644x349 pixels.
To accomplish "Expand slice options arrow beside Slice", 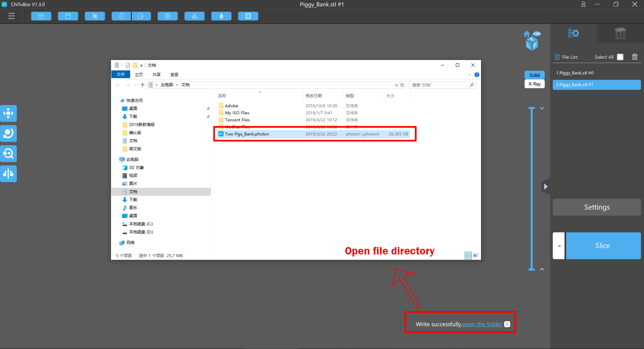I will pyautogui.click(x=559, y=246).
